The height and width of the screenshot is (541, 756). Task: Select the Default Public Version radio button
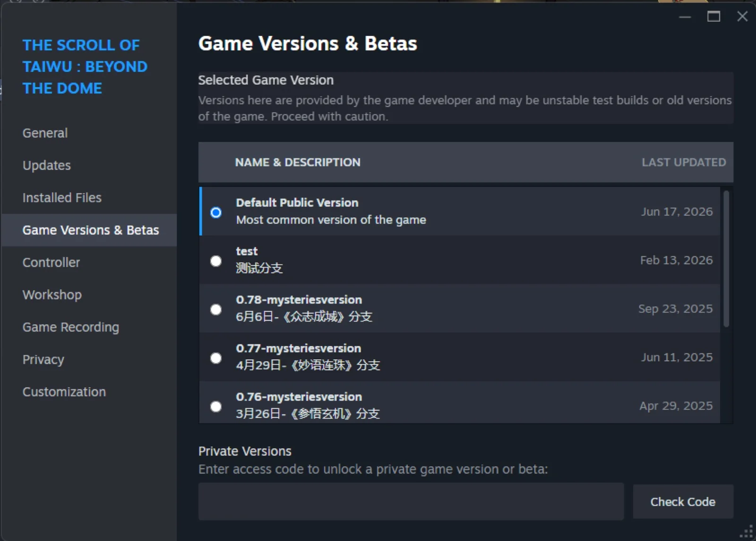[216, 212]
